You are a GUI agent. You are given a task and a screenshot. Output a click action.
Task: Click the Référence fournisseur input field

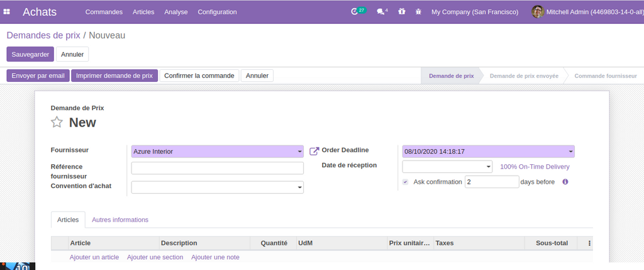[217, 168]
